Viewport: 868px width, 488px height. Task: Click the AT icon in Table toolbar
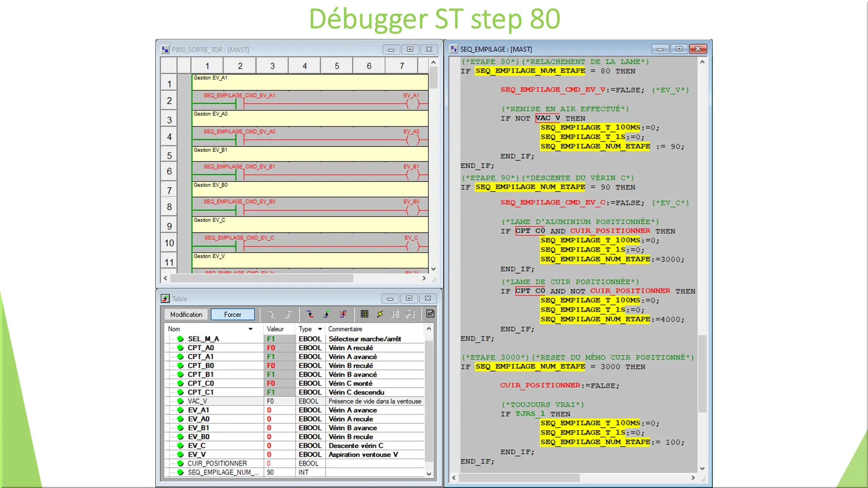pos(430,314)
